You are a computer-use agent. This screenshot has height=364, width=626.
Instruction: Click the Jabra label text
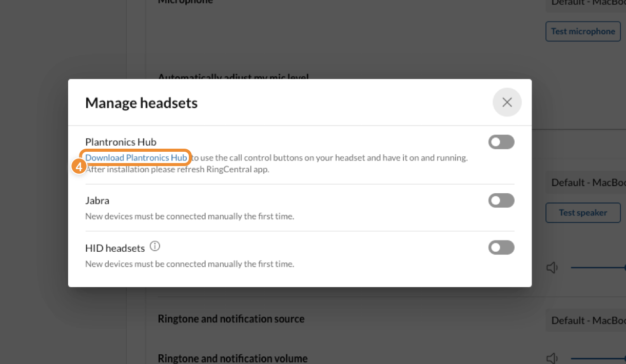(x=97, y=200)
